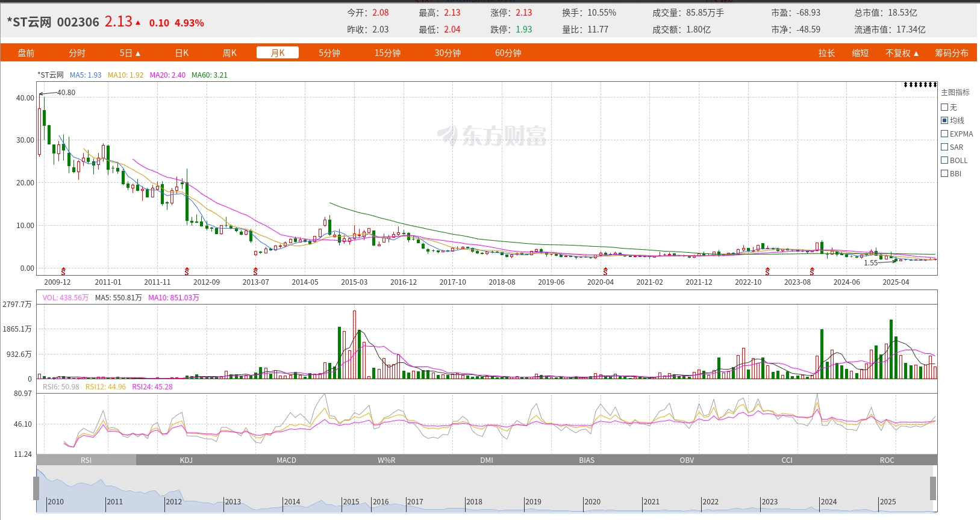980x520 pixels.
Task: Click the 成交额: 1.80亿 turnover amount
Action: point(681,29)
